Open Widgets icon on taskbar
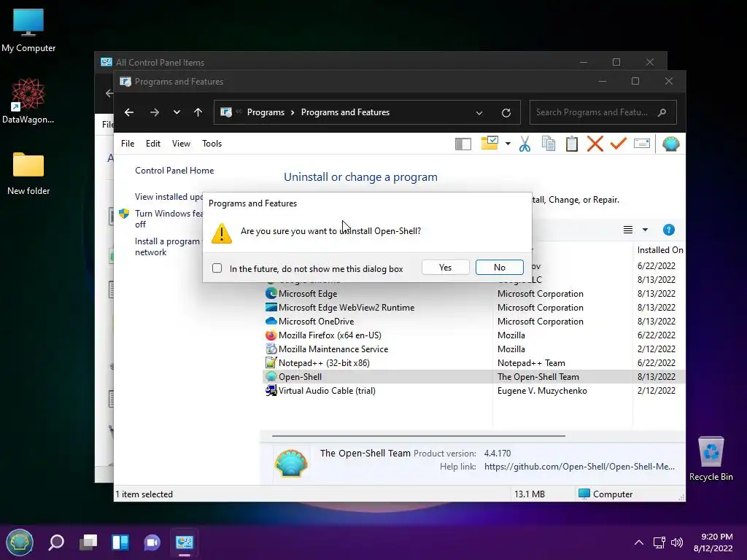This screenshot has width=747, height=560. click(120, 542)
